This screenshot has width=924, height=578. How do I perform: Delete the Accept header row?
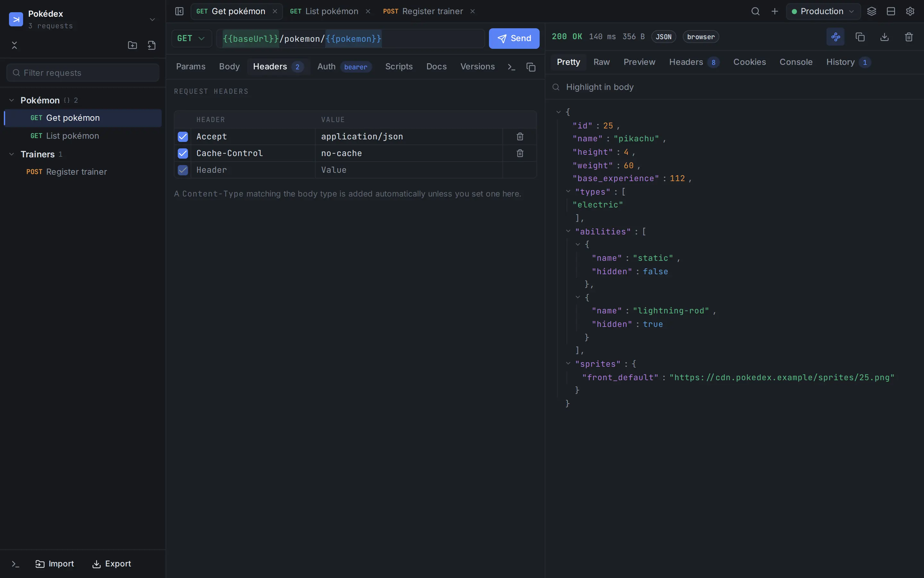pyautogui.click(x=520, y=136)
